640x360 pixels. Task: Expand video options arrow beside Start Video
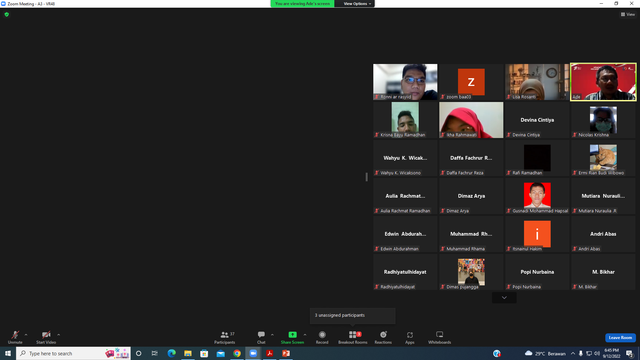[x=58, y=335]
